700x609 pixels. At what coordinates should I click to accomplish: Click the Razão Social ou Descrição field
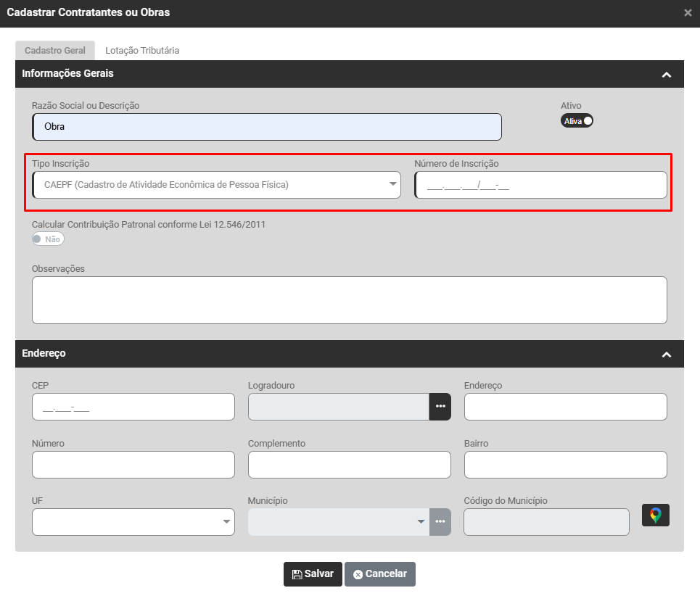click(x=267, y=127)
